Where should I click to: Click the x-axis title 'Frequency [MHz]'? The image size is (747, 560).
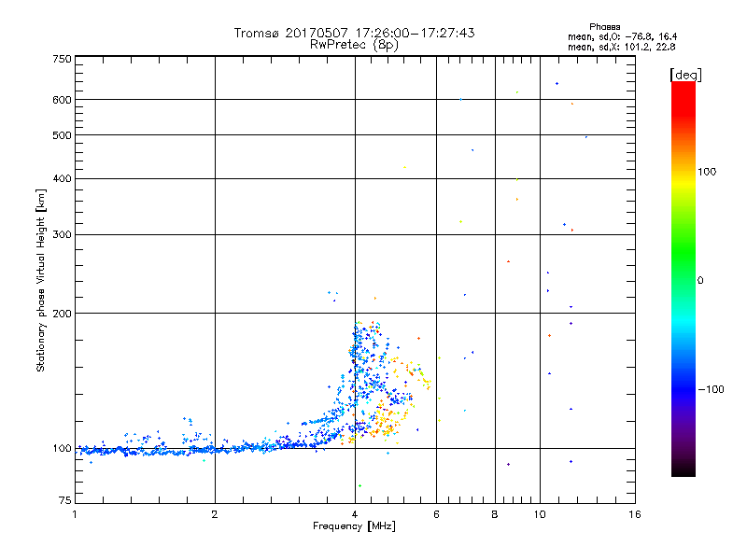point(354,526)
